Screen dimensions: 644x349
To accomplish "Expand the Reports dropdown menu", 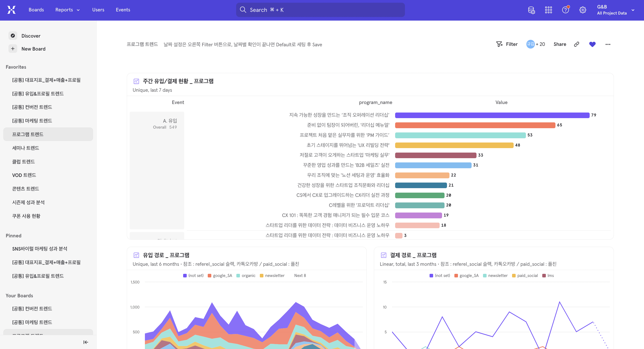I will click(68, 10).
